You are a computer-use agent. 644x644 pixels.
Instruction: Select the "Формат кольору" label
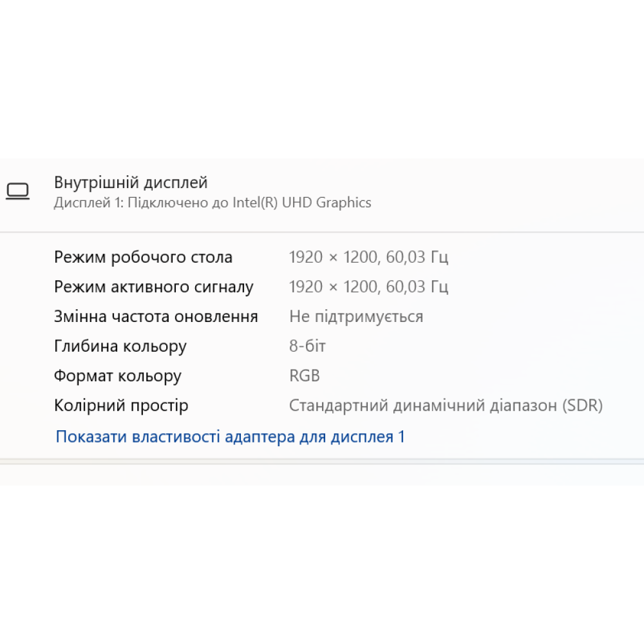click(117, 375)
